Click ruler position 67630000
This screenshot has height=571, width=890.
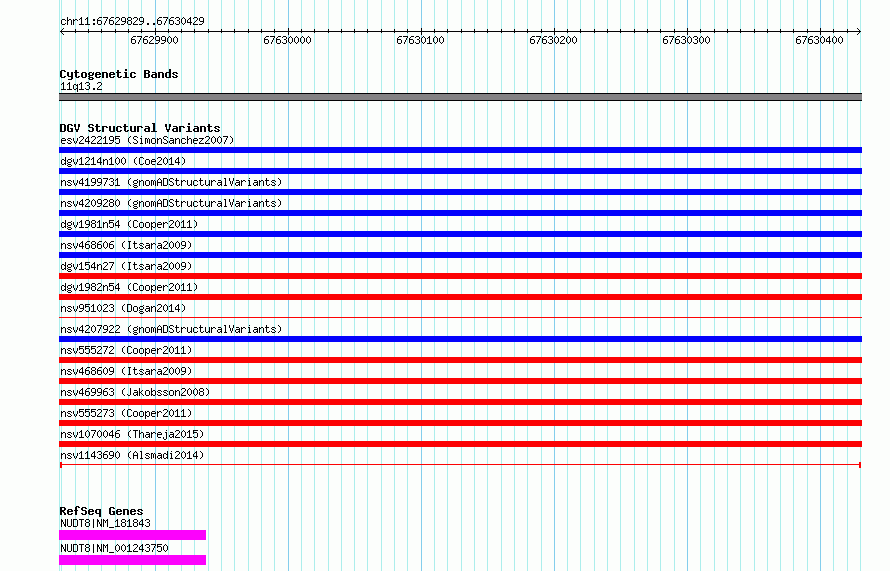[x=287, y=40]
